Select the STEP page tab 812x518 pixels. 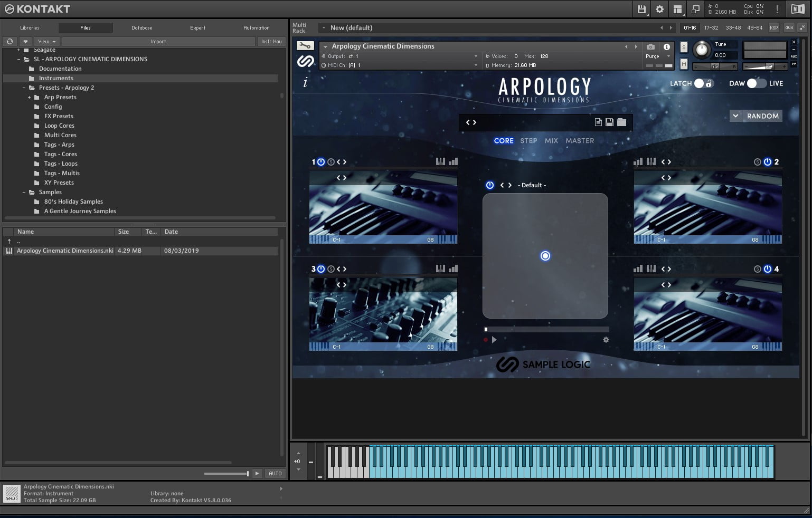point(528,141)
